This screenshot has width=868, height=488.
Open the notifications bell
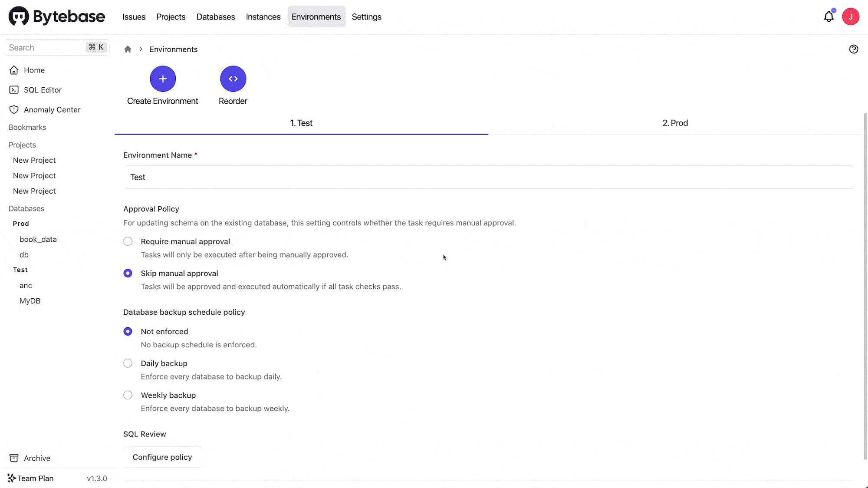pyautogui.click(x=829, y=16)
